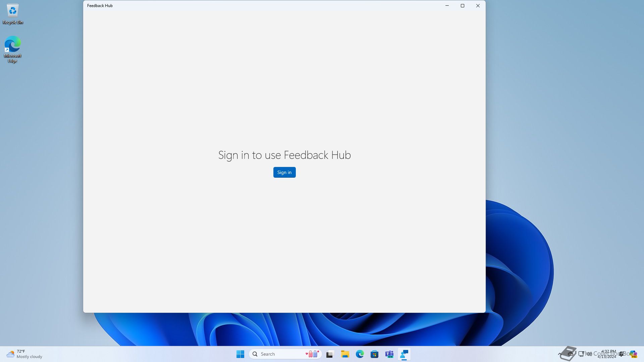Open the network status tray icon

tap(581, 354)
